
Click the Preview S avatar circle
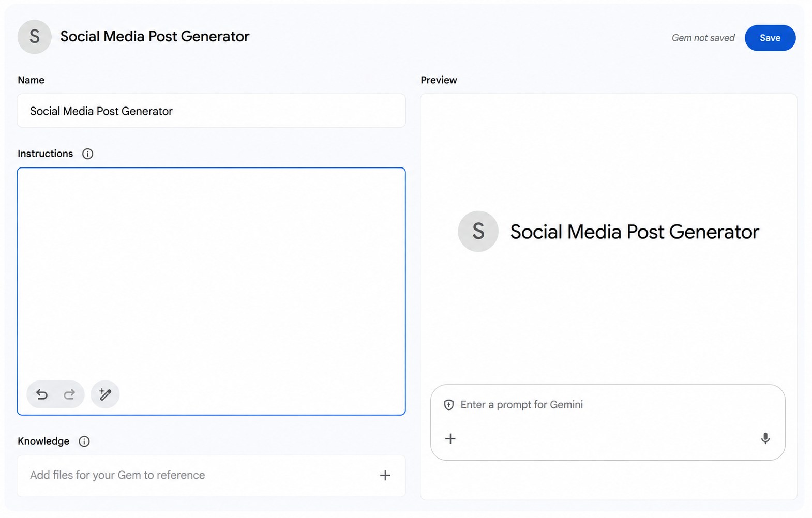pyautogui.click(x=478, y=231)
